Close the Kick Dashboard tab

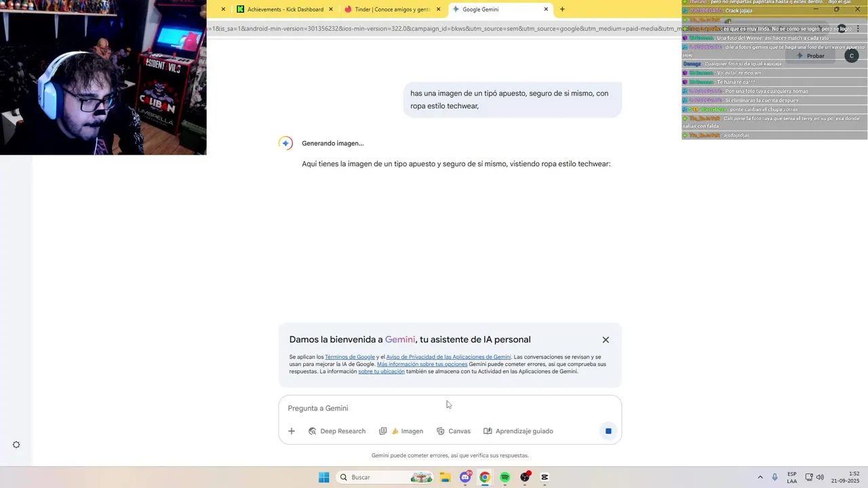pyautogui.click(x=331, y=9)
